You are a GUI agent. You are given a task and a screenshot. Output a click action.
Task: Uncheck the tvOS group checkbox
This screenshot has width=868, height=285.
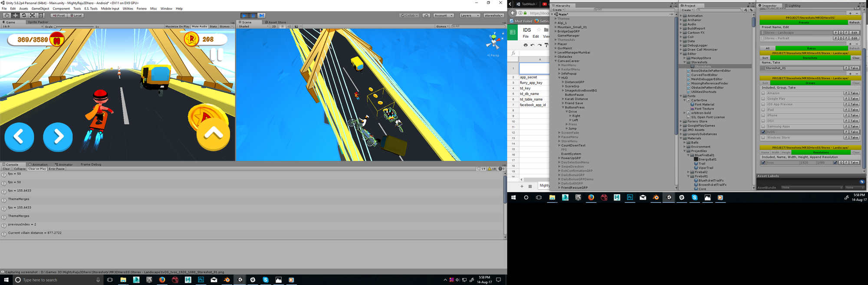click(763, 132)
